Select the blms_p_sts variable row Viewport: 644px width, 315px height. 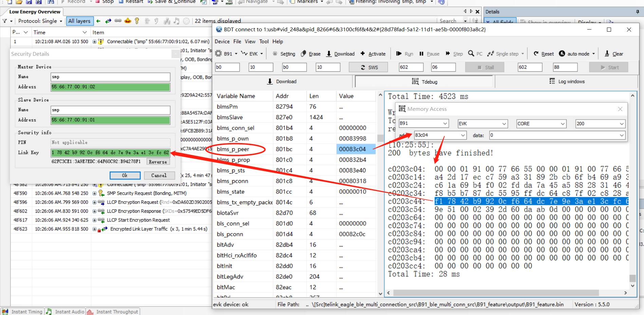tap(295, 171)
